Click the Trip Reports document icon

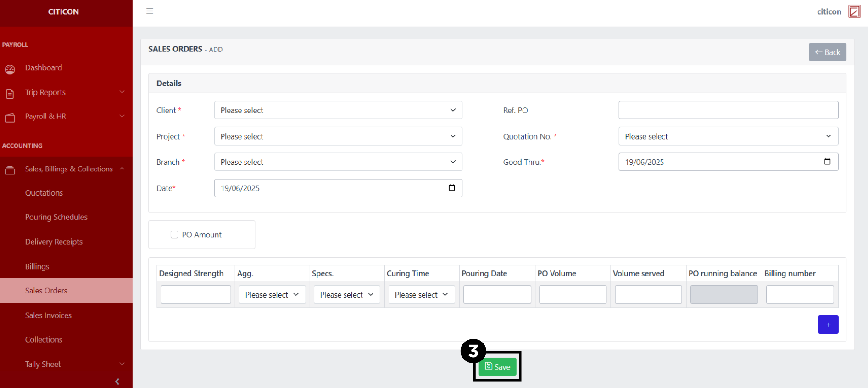point(10,94)
